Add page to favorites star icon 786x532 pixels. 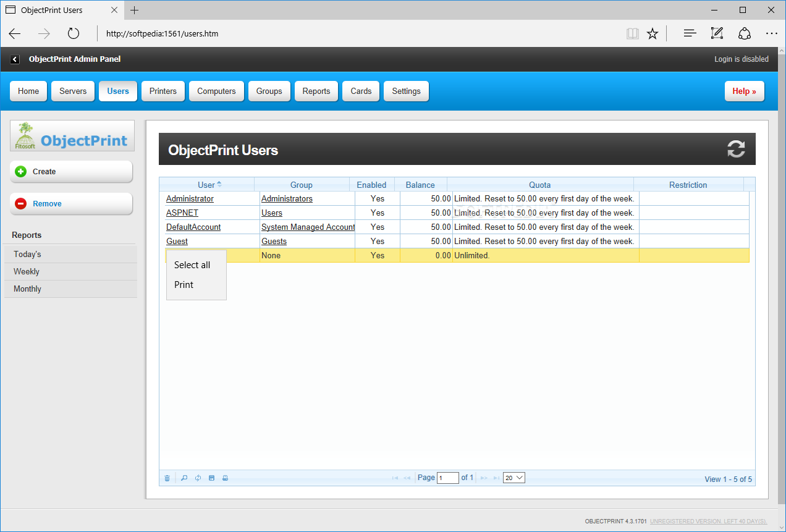click(x=653, y=33)
